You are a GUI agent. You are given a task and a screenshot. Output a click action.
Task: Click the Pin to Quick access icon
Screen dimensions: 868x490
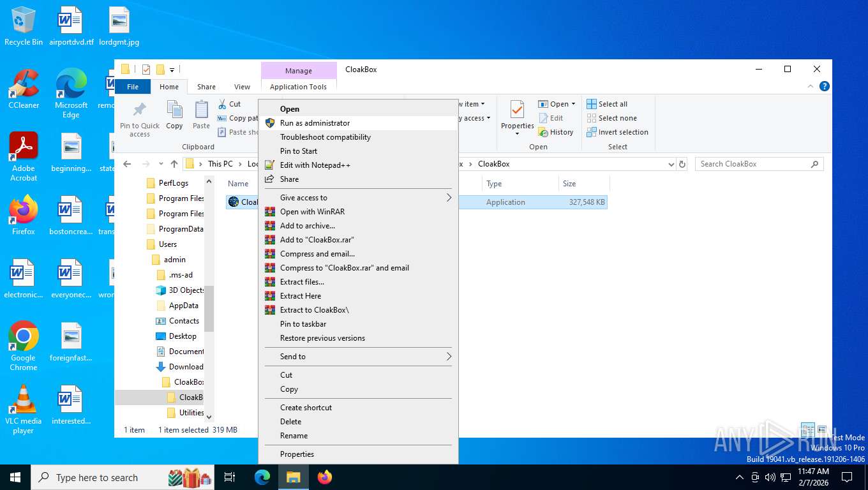[140, 109]
